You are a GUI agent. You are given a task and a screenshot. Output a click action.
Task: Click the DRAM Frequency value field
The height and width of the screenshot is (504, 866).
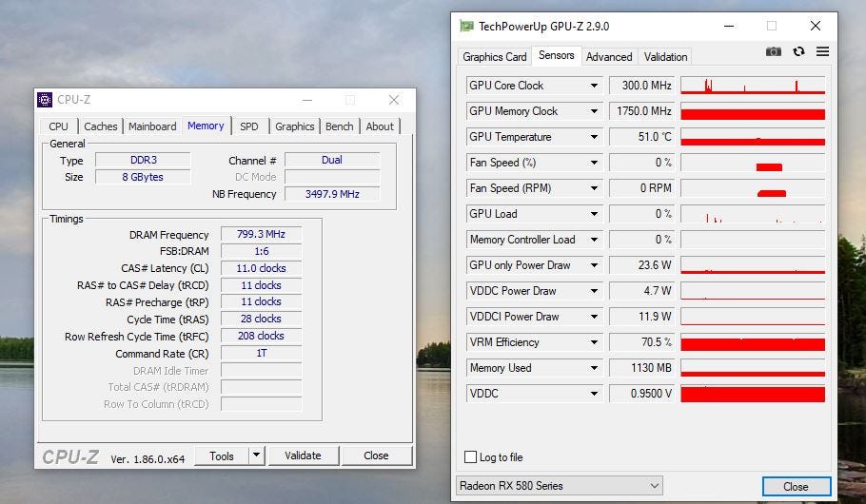(x=261, y=234)
